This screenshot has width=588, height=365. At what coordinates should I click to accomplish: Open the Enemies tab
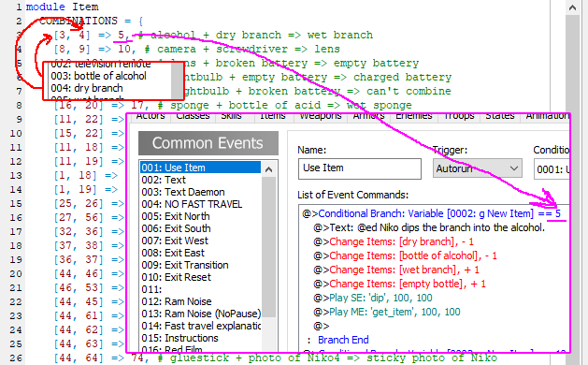[413, 117]
